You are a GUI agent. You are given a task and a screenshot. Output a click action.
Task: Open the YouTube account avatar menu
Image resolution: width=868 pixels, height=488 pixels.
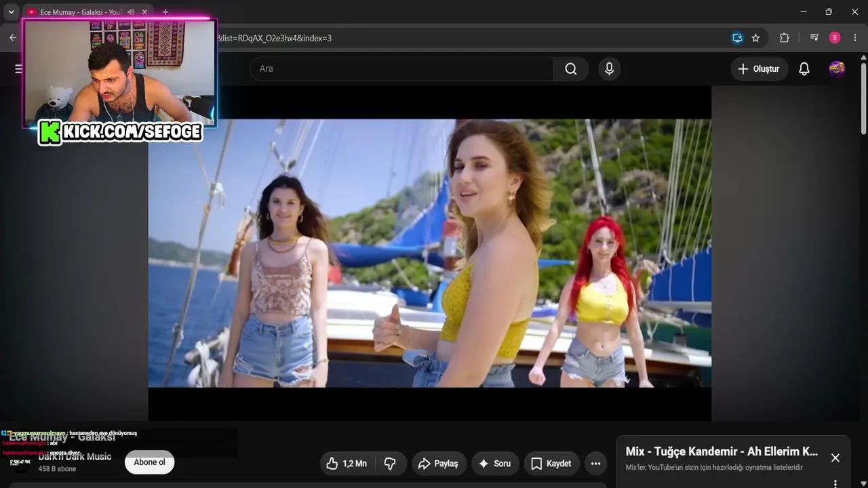(x=837, y=68)
